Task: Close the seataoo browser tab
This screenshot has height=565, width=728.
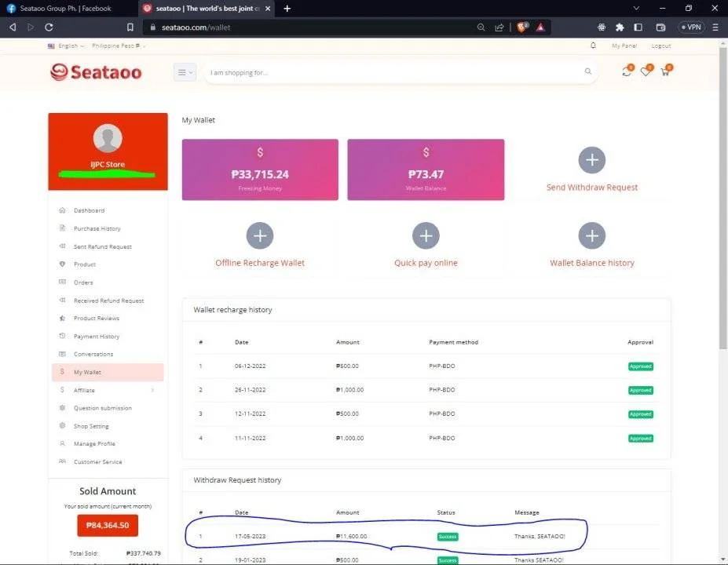Action: click(x=268, y=9)
